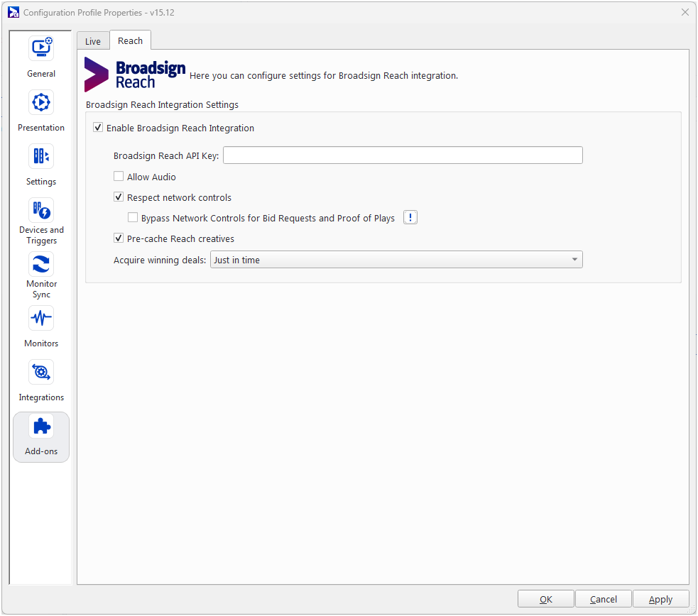Uncheck Respect network controls

point(119,197)
